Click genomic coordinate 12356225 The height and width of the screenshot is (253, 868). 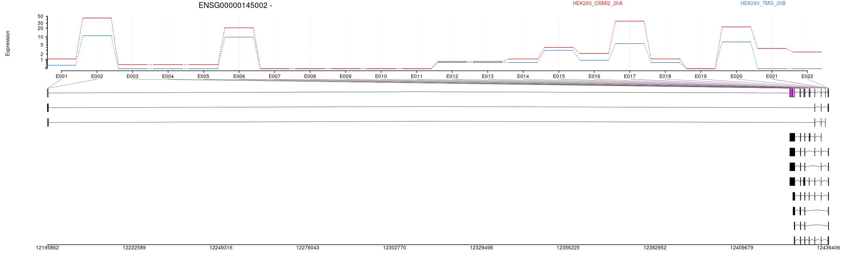[568, 248]
